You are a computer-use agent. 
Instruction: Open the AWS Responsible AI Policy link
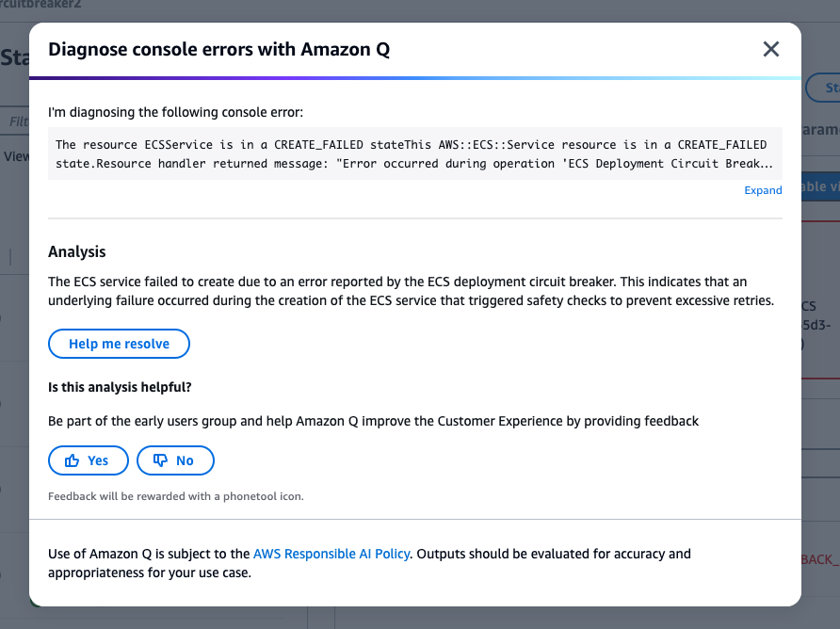coord(331,554)
